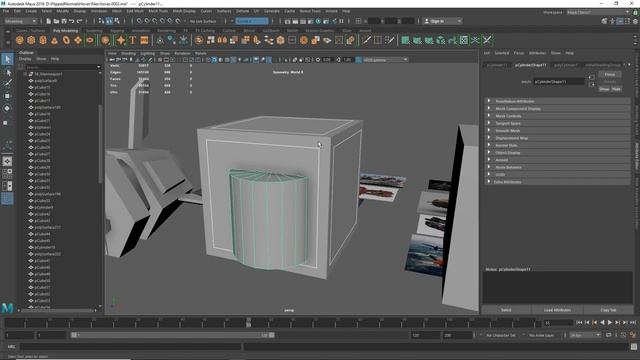Open the Sign In dropdown
The width and height of the screenshot is (640, 360).
coord(442,21)
